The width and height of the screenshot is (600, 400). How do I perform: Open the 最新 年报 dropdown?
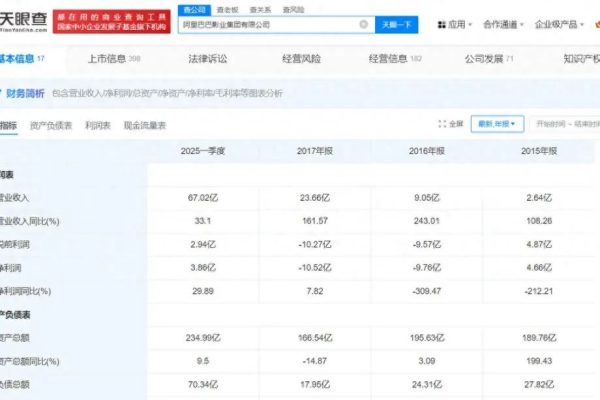point(497,124)
